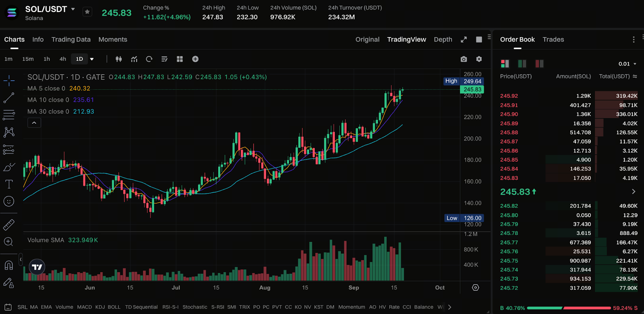The image size is (644, 314).
Task: Open the emoji icons tool
Action: (9, 202)
